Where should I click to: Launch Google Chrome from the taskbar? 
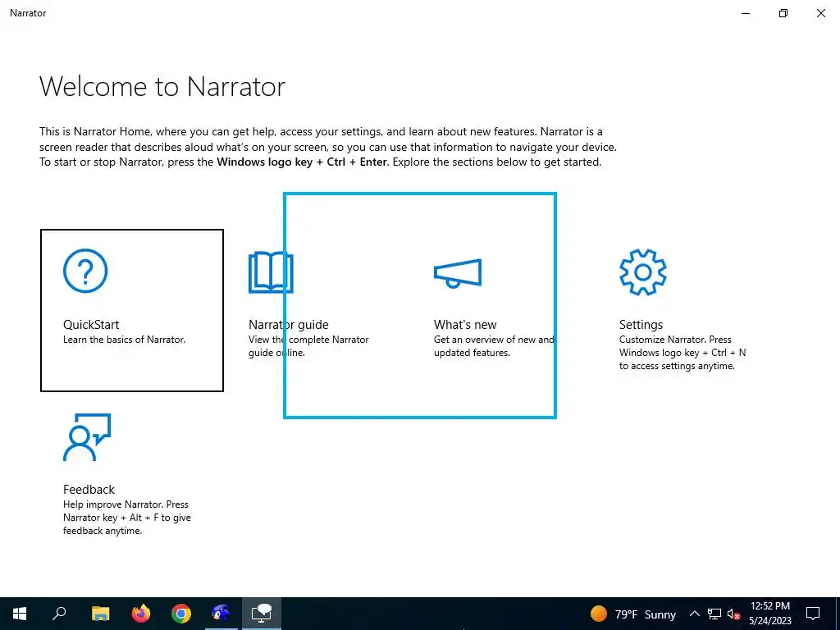[x=181, y=614]
